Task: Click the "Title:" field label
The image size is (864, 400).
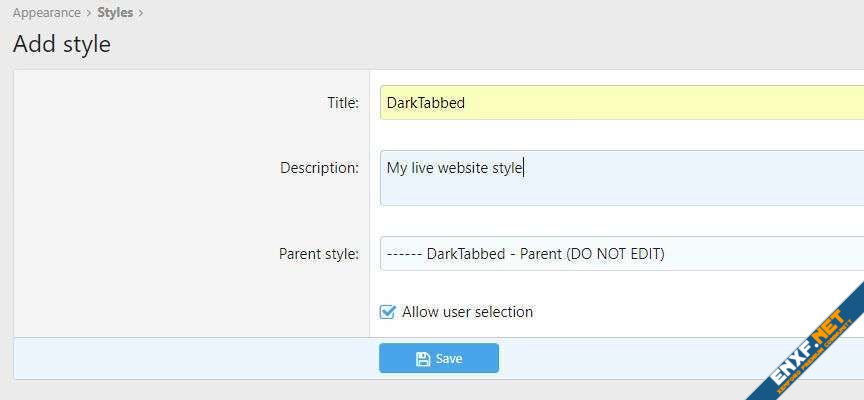Action: (343, 102)
